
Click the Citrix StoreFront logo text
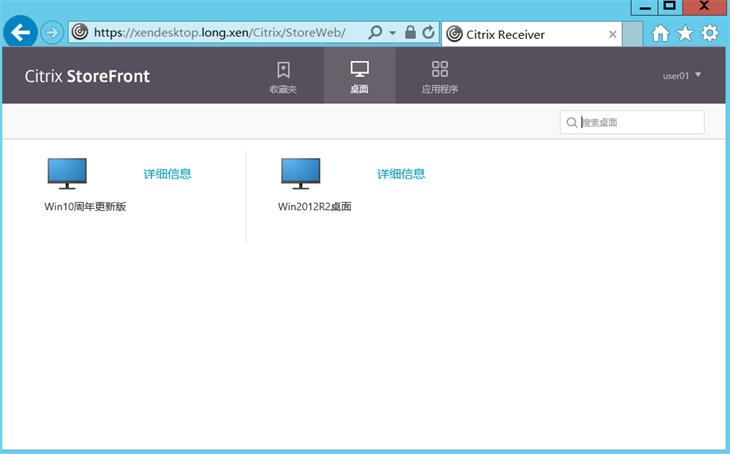pyautogui.click(x=87, y=76)
